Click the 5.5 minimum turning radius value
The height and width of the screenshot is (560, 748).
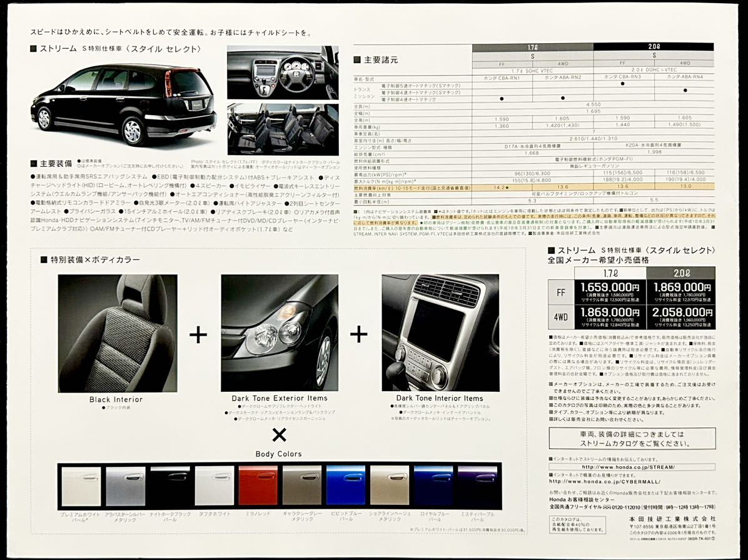tap(654, 200)
